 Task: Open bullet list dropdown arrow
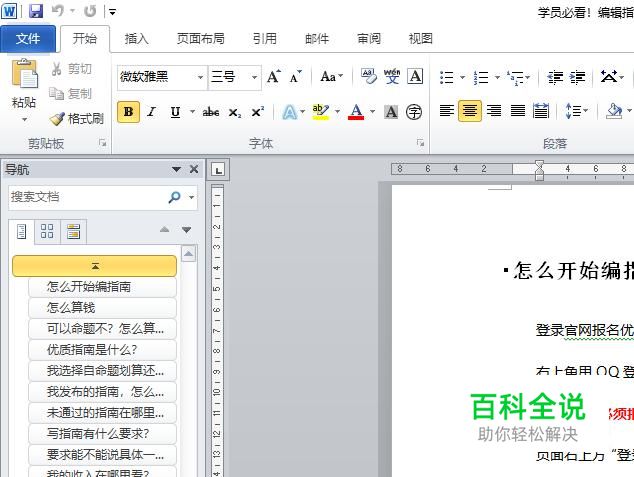point(463,77)
